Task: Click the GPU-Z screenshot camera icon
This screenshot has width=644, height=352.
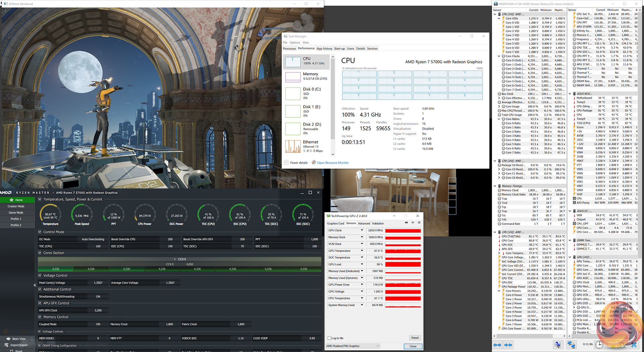Action: click(406, 223)
